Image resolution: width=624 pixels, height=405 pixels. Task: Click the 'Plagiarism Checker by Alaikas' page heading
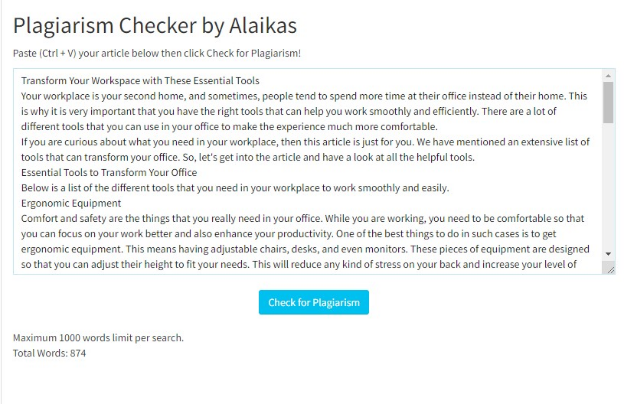point(155,25)
